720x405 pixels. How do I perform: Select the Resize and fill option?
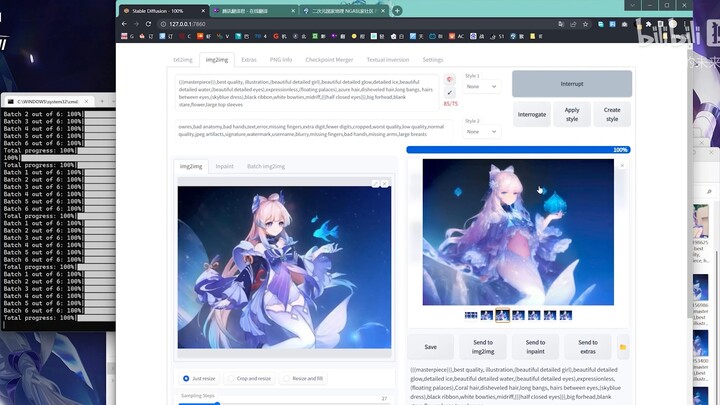pos(304,378)
